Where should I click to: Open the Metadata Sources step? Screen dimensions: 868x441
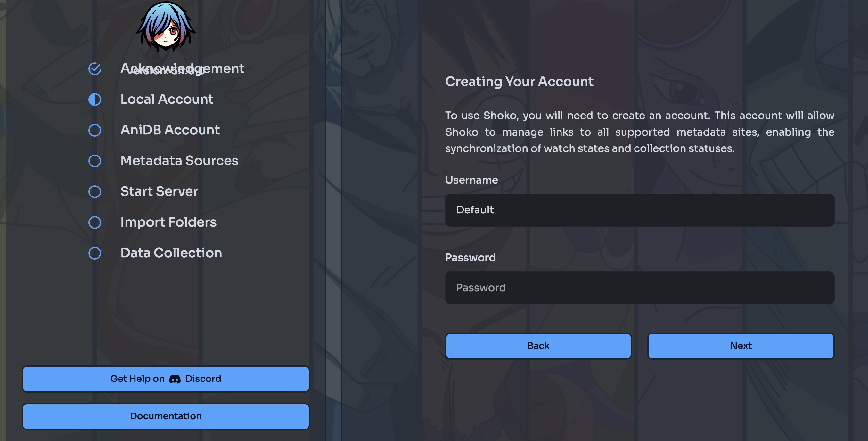click(179, 160)
